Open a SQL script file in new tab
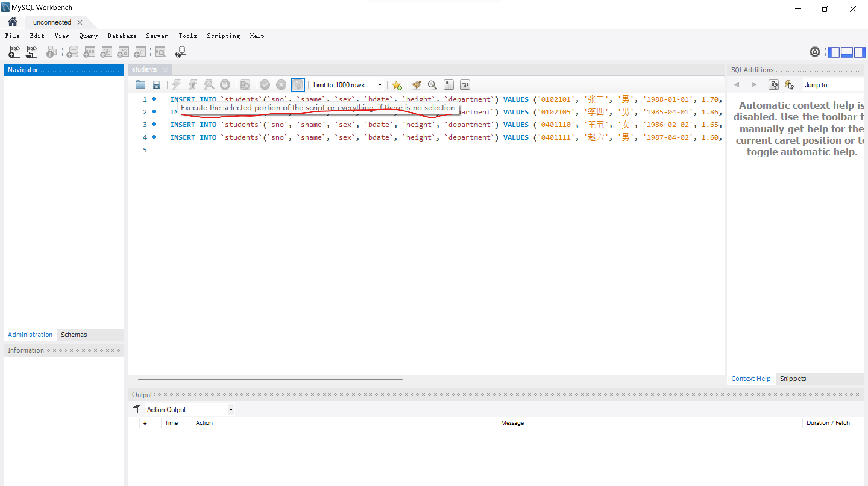This screenshot has height=486, width=868. 31,52
